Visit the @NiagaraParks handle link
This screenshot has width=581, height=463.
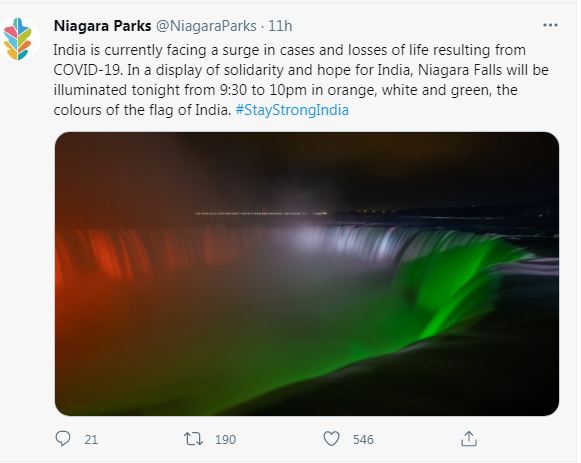point(206,26)
